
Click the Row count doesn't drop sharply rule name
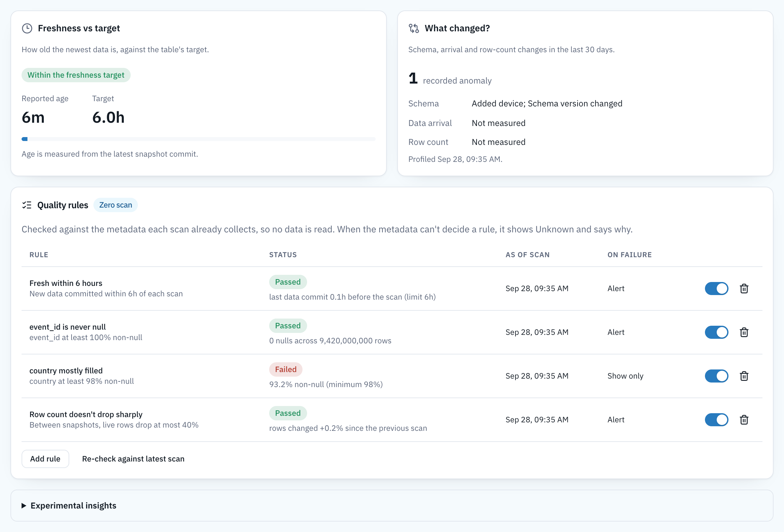coord(86,414)
